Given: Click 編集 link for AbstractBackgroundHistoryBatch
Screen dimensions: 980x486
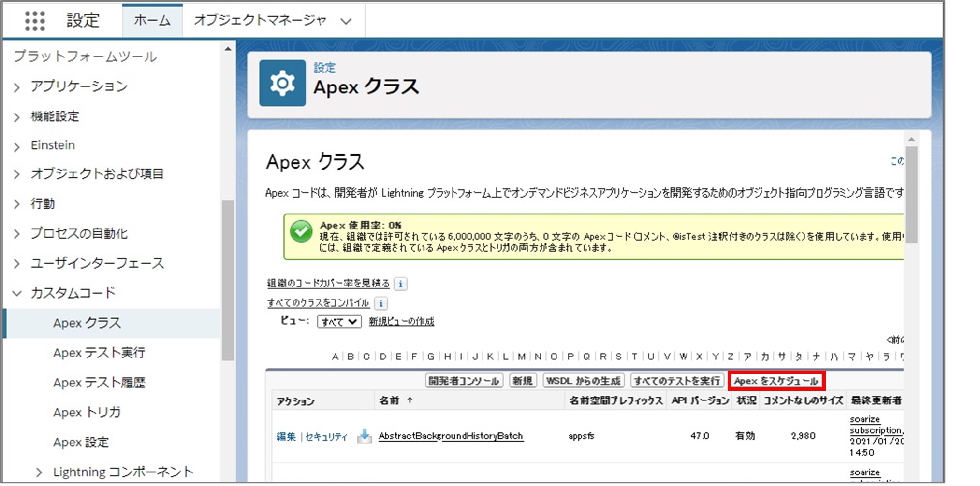Looking at the screenshot, I should point(286,437).
